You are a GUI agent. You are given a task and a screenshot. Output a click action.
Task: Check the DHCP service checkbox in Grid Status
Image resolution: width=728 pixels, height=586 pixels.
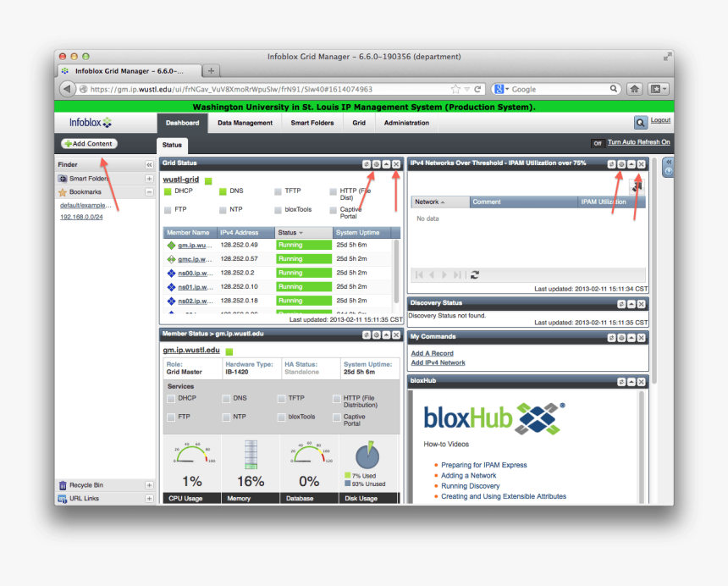pyautogui.click(x=169, y=191)
